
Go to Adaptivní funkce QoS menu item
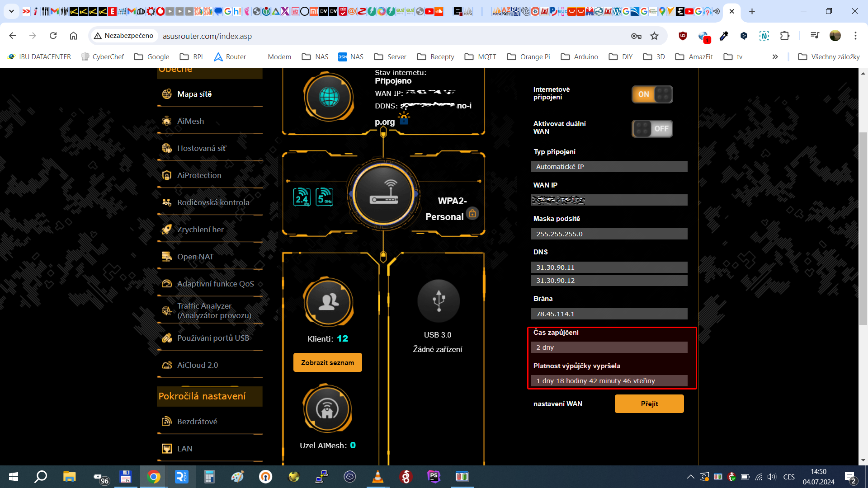[x=215, y=284]
